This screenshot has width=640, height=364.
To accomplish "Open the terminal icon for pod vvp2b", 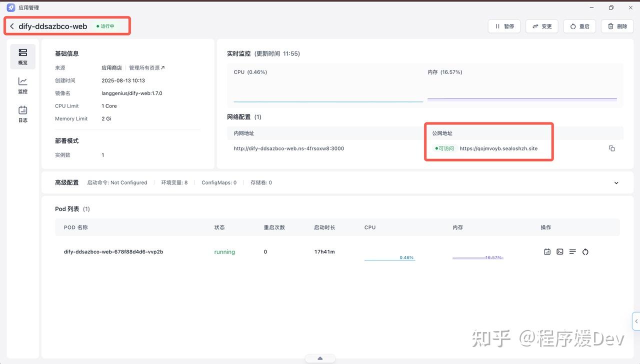I will [559, 251].
